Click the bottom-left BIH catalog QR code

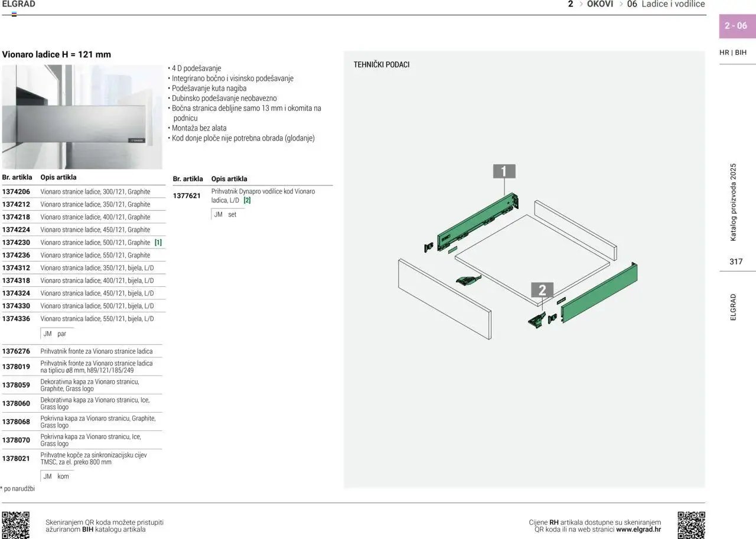pos(15,525)
